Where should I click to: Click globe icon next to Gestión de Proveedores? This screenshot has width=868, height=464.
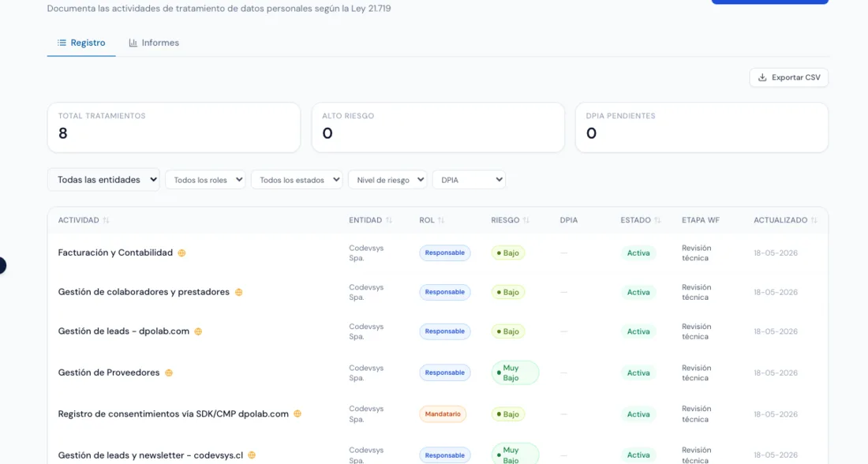tap(169, 373)
